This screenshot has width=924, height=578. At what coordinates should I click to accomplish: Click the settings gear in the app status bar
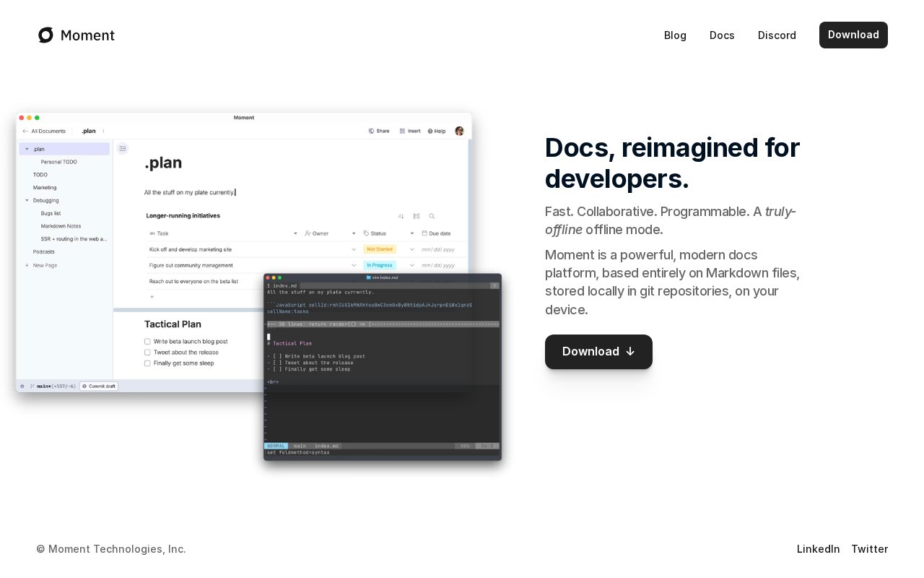pos(22,387)
